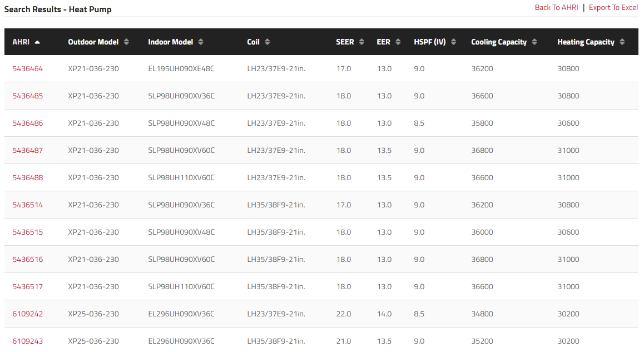The width and height of the screenshot is (644, 352).
Task: Select indoor model EL195UH090XE48C cell
Action: pos(181,68)
